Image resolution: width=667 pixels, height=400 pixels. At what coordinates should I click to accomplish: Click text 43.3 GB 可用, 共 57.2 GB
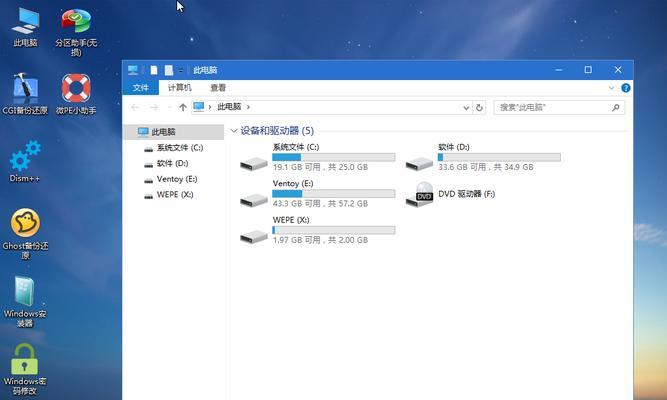pyautogui.click(x=320, y=204)
